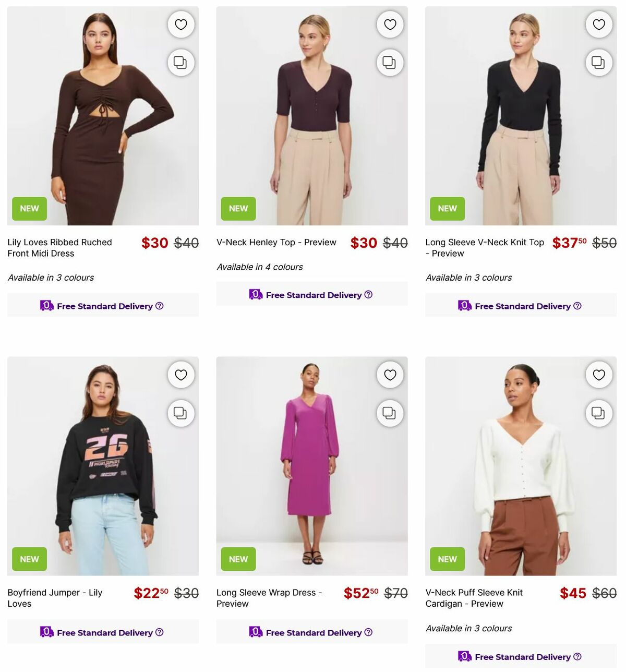Click the compare icon on V-Neck Henley Top

click(x=390, y=63)
